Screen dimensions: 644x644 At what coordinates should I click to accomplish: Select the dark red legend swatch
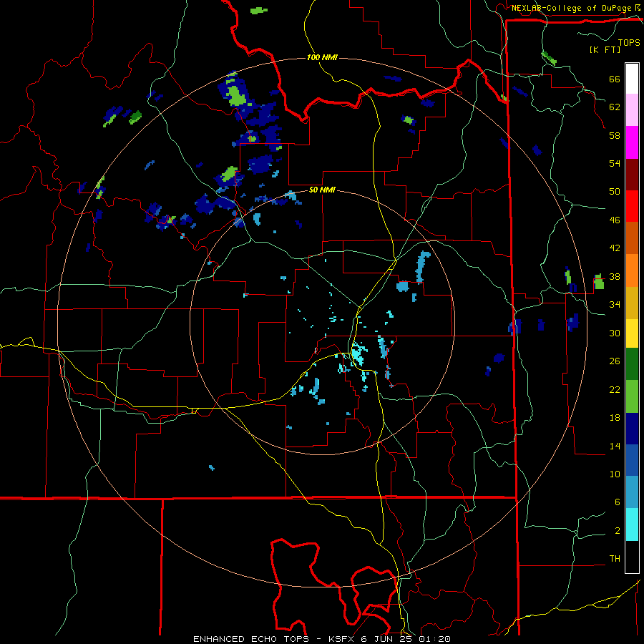point(632,175)
